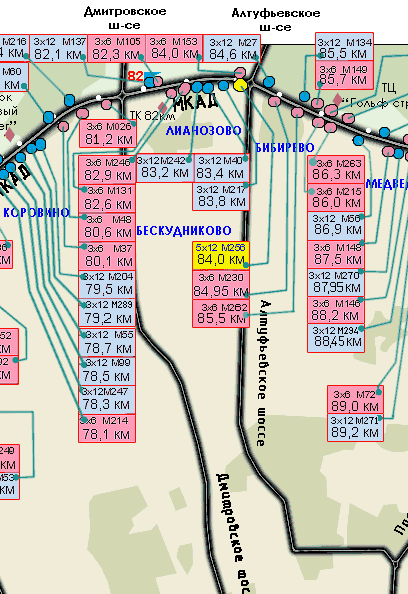Select billboard M247 78,3 км
This screenshot has width=408, height=594.
click(107, 399)
